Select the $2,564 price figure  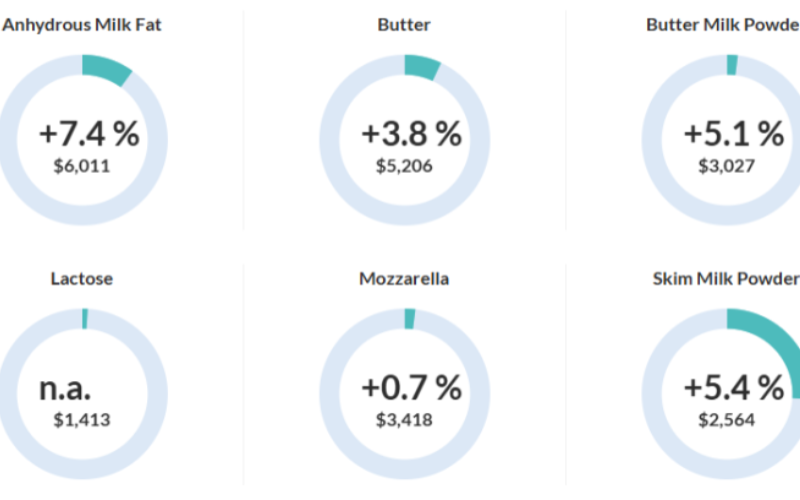(726, 419)
